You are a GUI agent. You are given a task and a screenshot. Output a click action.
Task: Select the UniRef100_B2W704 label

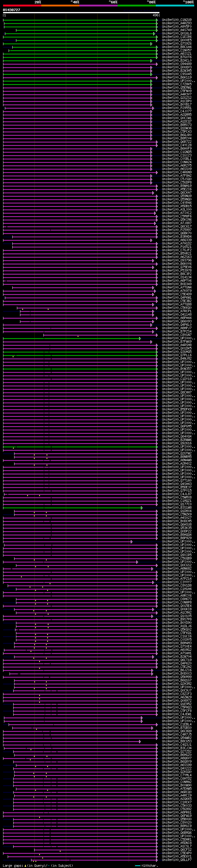pos(177,657)
